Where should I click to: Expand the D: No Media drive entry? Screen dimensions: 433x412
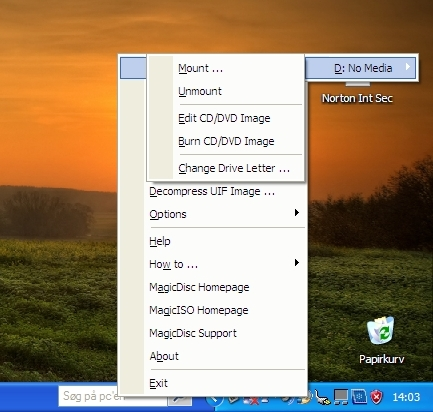(361, 68)
